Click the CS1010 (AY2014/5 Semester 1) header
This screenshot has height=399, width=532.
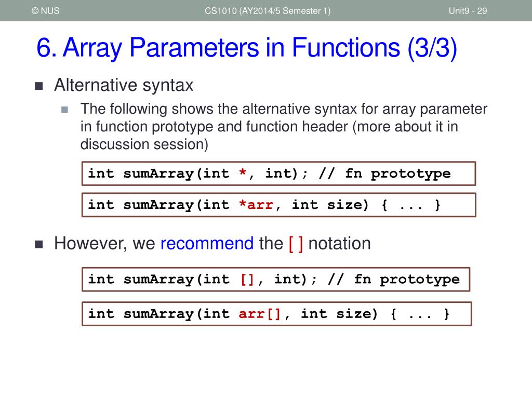point(268,11)
